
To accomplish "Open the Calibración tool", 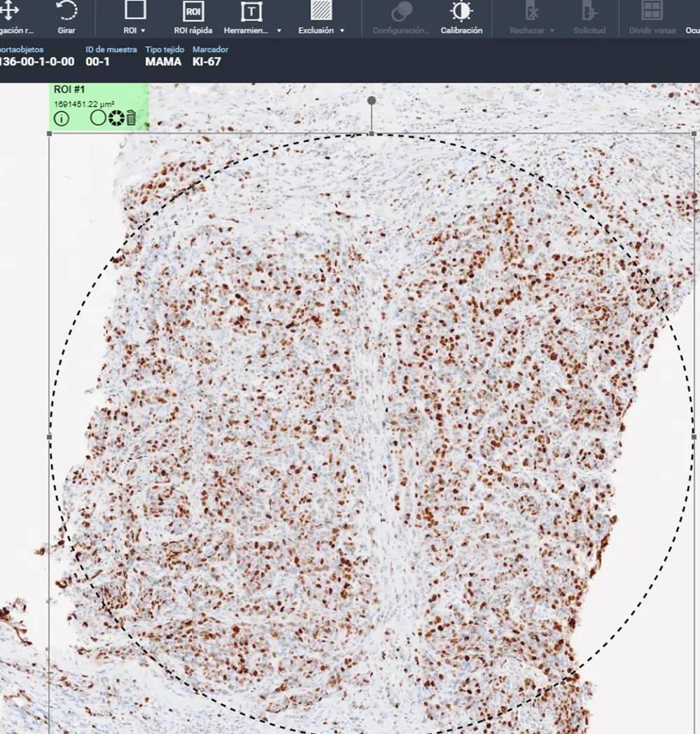I will (x=462, y=14).
